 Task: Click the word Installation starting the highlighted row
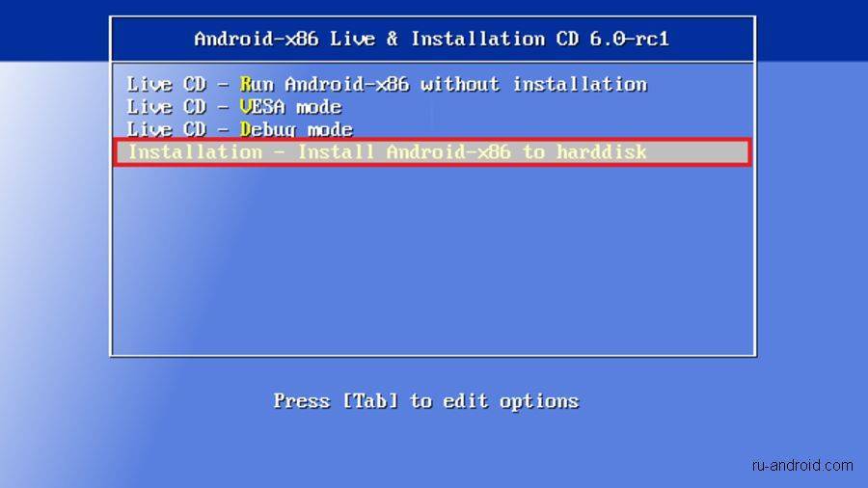pos(195,152)
